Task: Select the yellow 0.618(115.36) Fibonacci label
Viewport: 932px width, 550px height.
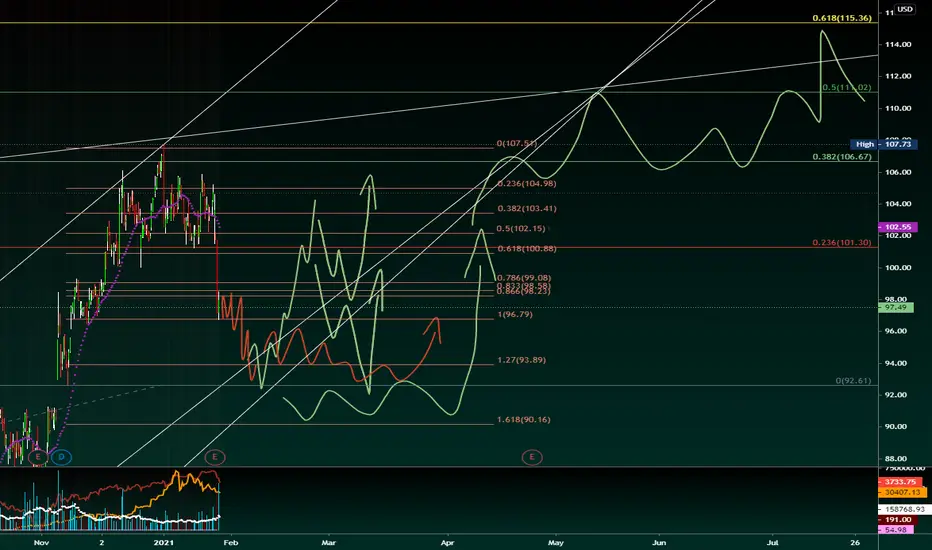Action: coord(842,18)
